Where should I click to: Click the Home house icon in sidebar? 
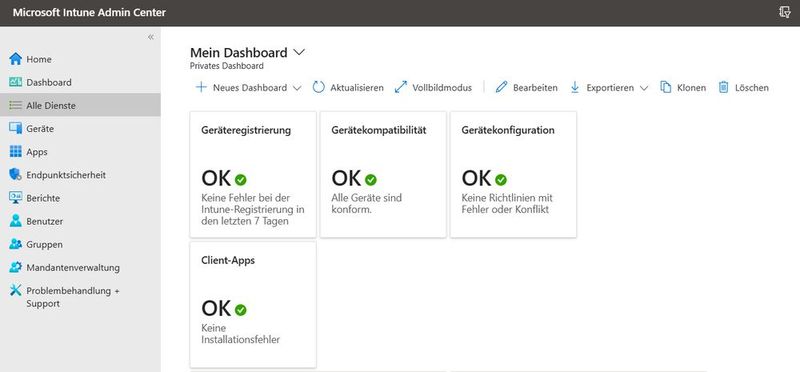(x=16, y=59)
